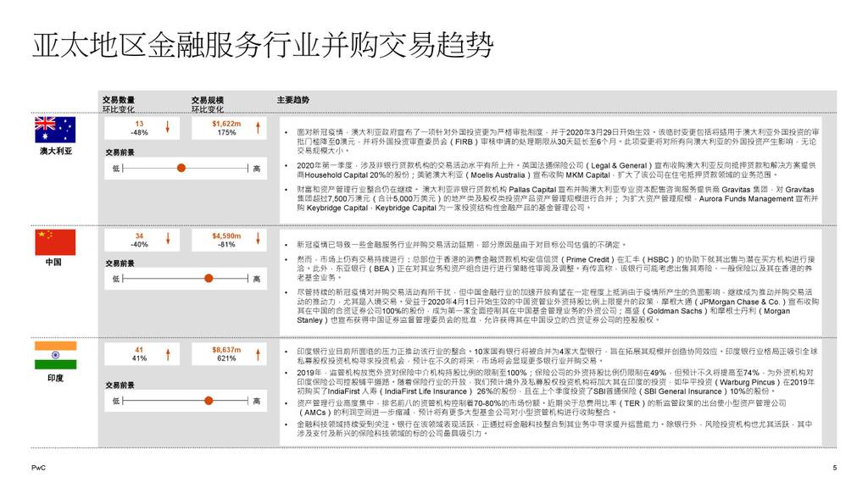Click the India bullet starting 金融科技领域
The height and width of the screenshot is (488, 868).
pos(554,429)
